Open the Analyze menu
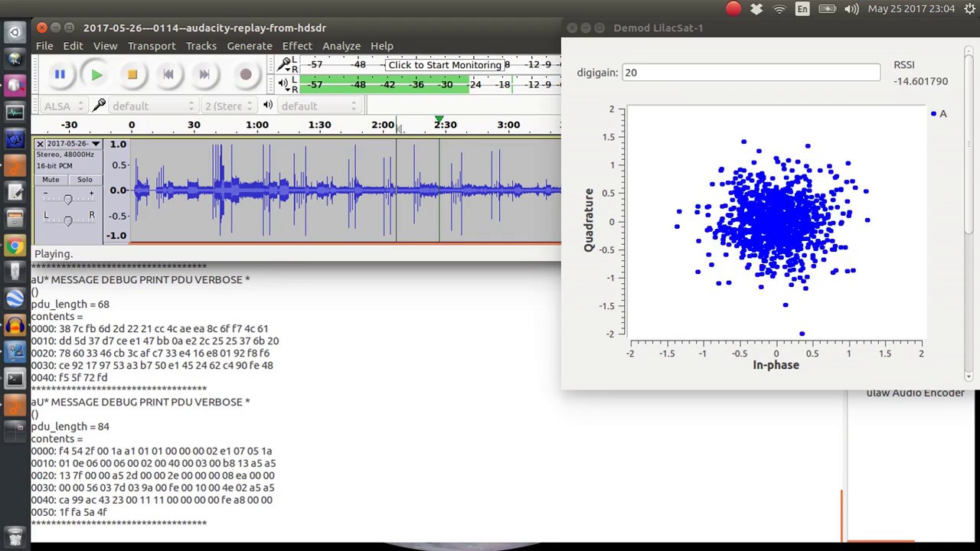This screenshot has width=980, height=551. point(341,46)
